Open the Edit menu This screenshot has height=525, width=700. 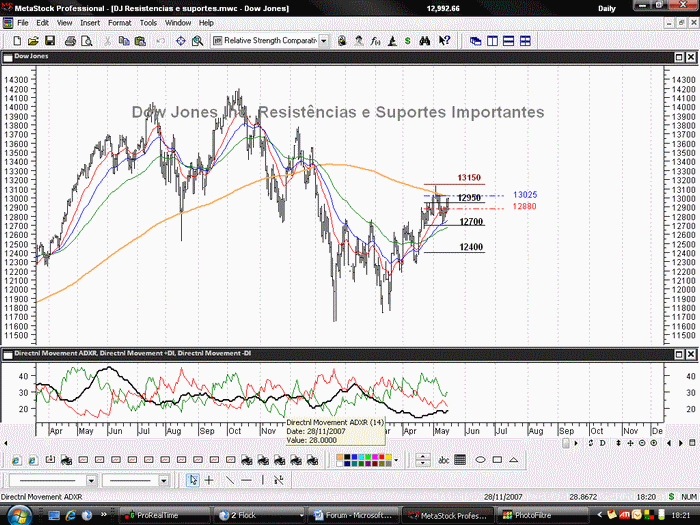(42, 23)
